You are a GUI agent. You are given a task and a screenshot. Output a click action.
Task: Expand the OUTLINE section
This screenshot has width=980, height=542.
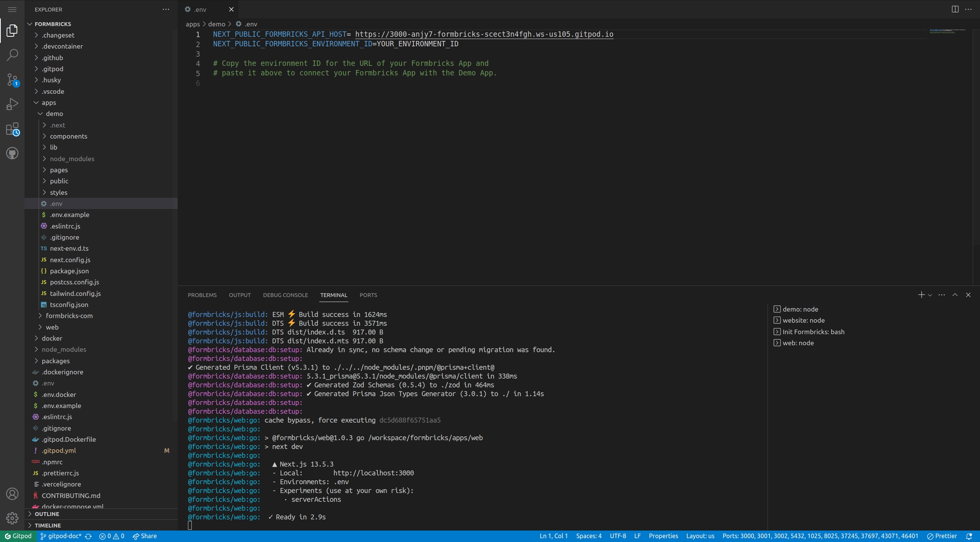coord(101,514)
